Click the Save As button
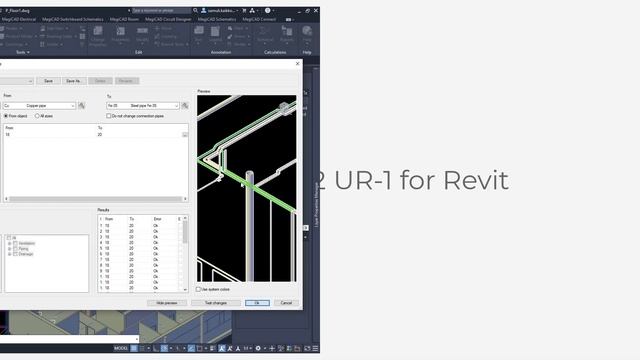Image resolution: width=640 pixels, height=360 pixels. click(x=74, y=81)
